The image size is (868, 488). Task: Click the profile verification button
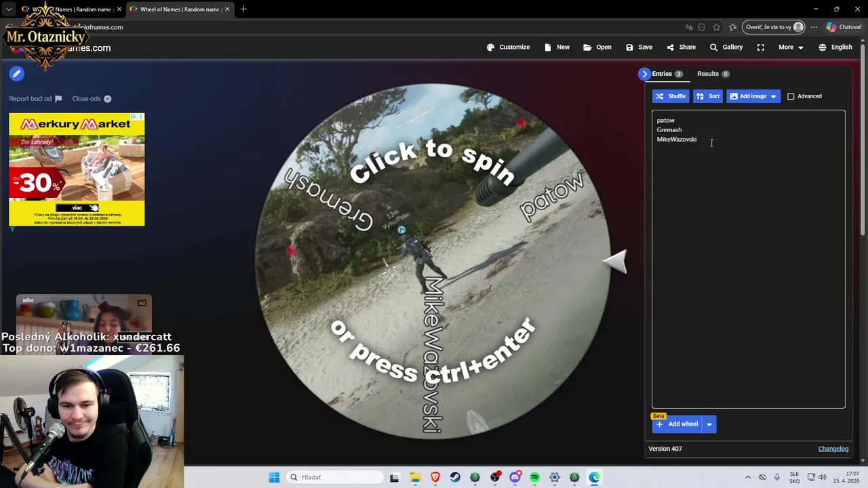click(774, 27)
